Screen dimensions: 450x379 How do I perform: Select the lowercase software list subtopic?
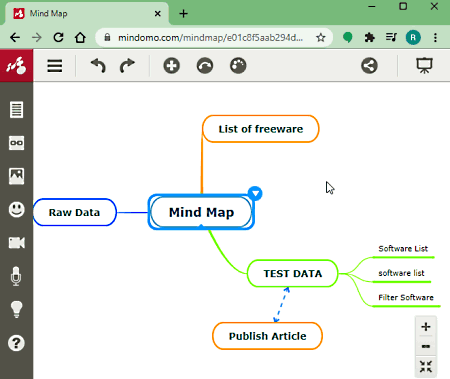[x=401, y=273]
